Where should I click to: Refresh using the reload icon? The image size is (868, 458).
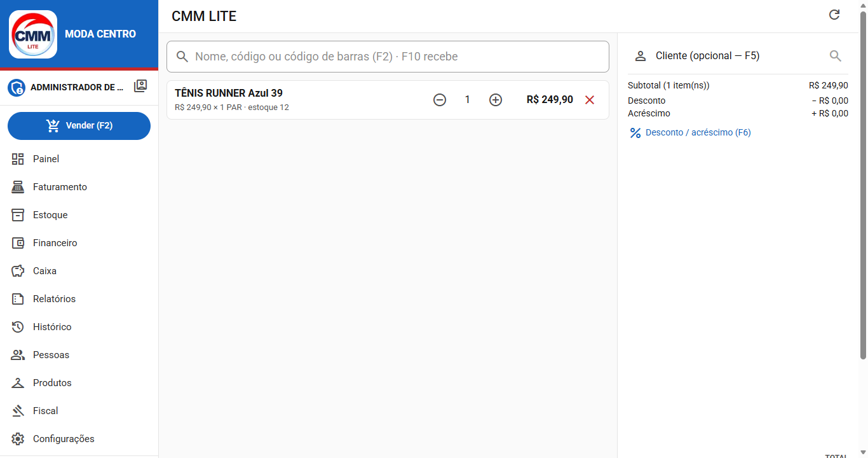834,15
